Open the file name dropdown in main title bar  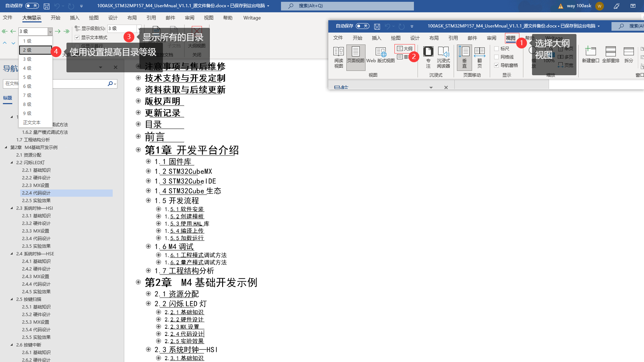[268, 6]
